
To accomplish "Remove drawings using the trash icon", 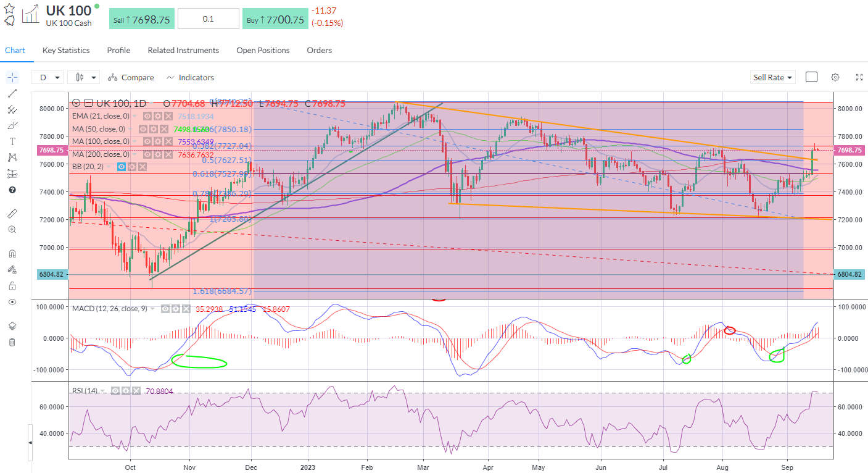I will click(12, 342).
